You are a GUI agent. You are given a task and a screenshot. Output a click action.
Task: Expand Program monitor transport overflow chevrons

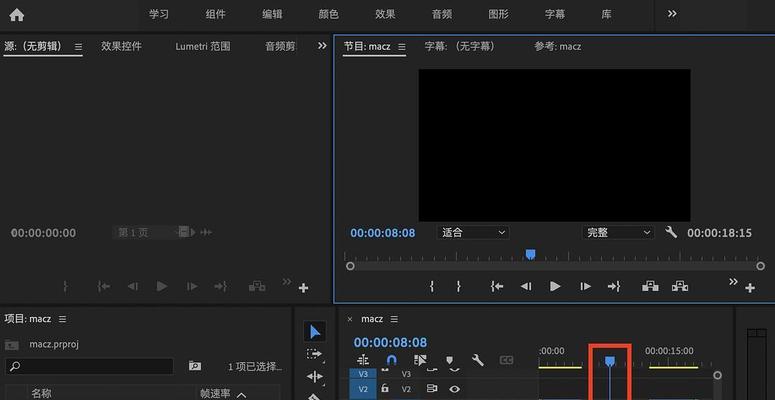(x=733, y=281)
